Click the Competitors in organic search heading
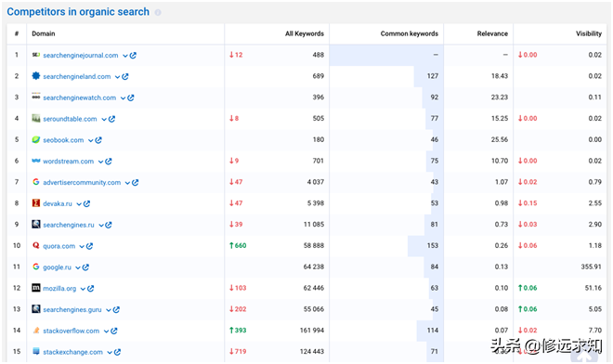Viewport: 613px width, 364px height. point(78,12)
